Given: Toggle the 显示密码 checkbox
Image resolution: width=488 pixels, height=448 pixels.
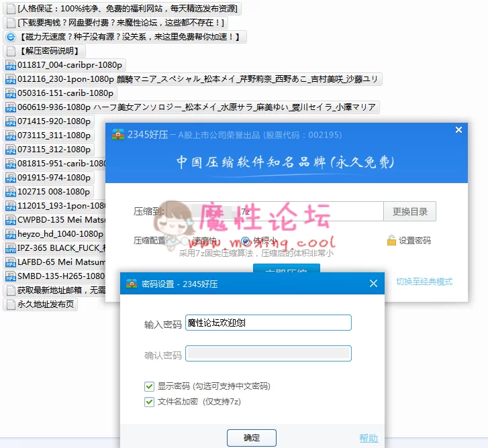Looking at the screenshot, I should tap(150, 386).
